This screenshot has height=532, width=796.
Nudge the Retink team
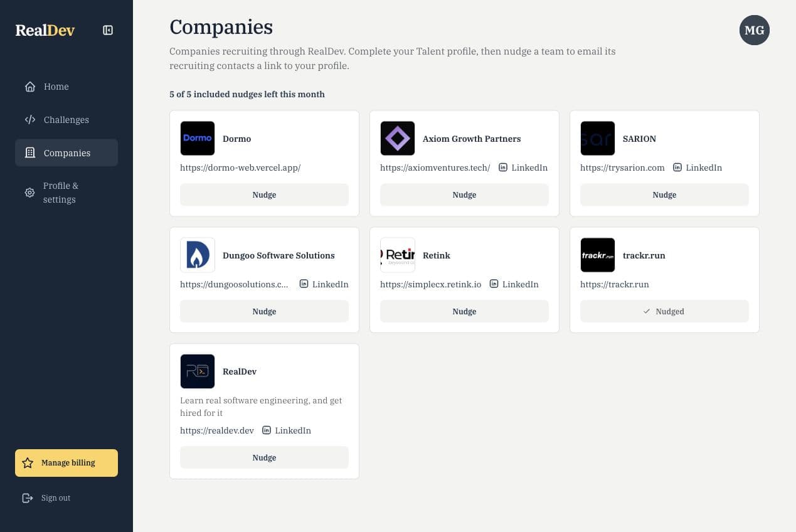(x=464, y=312)
